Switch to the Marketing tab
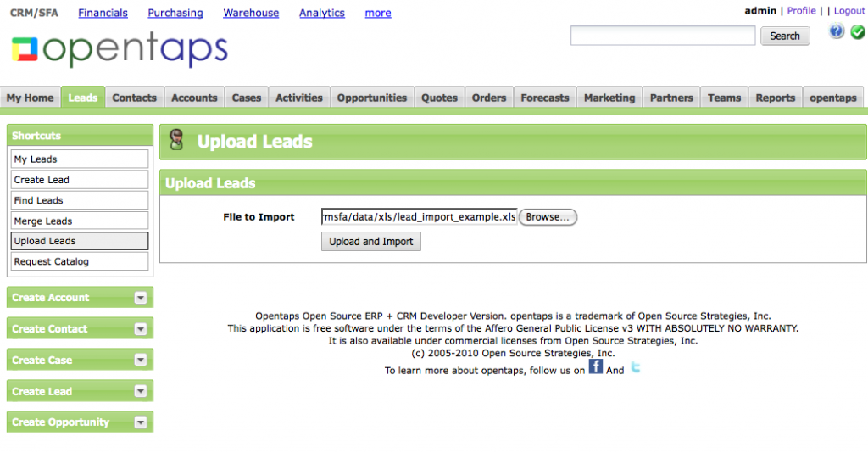The width and height of the screenshot is (868, 453). tap(609, 98)
